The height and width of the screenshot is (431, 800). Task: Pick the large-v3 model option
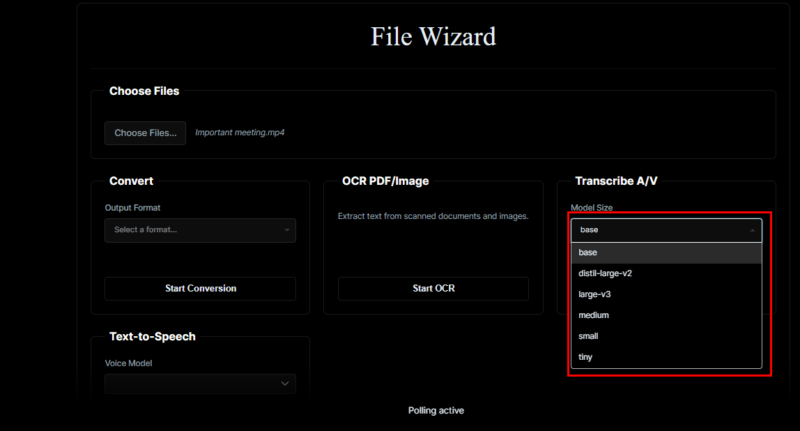coord(666,295)
